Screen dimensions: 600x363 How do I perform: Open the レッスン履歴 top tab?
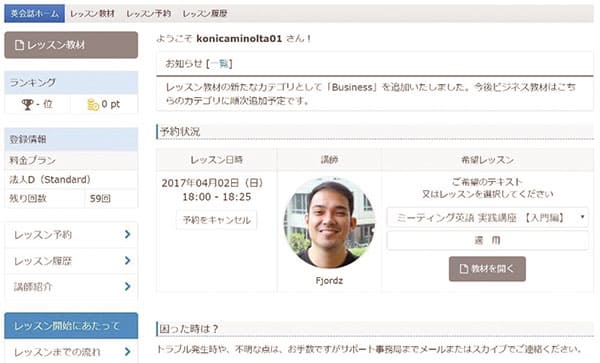[x=205, y=13]
